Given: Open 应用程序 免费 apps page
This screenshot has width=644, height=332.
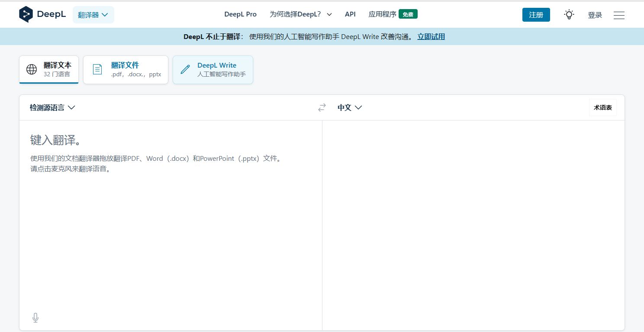Looking at the screenshot, I should click(393, 14).
